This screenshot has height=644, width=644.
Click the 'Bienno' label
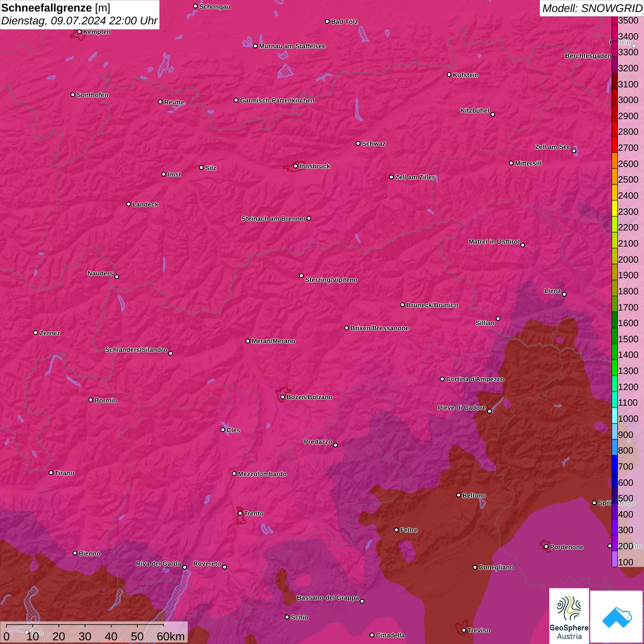[x=90, y=553]
